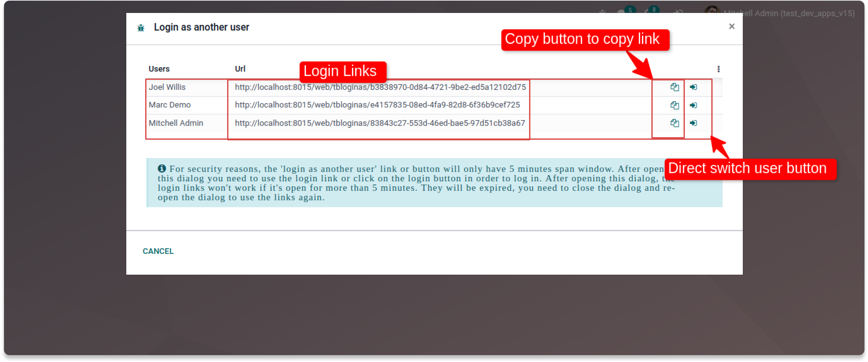Switch directly to user Joel Willis
Viewport: 868px width, 362px height.
click(693, 87)
